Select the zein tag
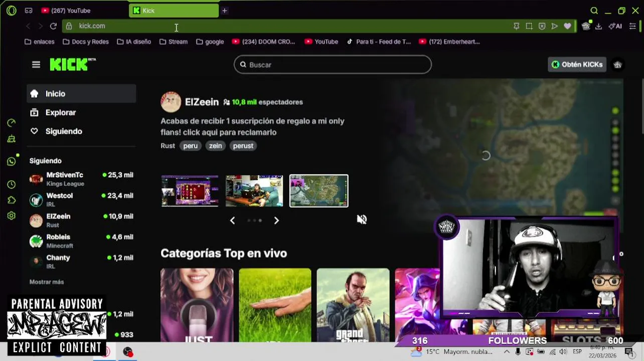Image resolution: width=644 pixels, height=361 pixels. click(215, 146)
